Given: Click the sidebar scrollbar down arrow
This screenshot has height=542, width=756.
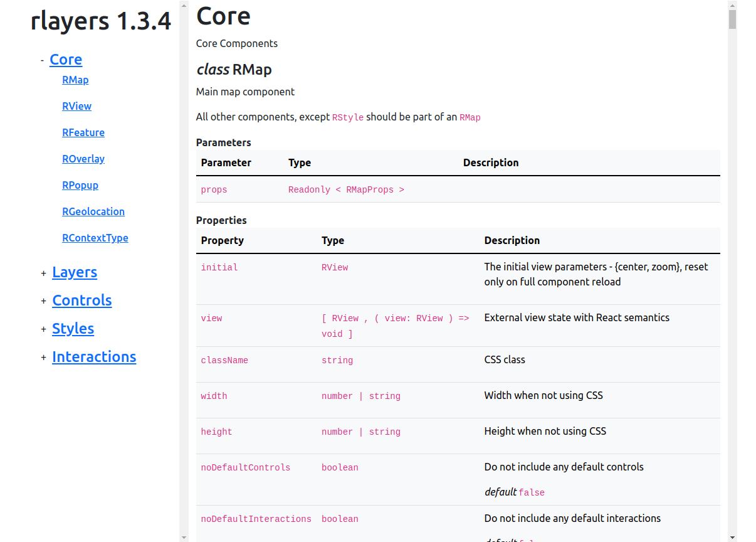Looking at the screenshot, I should [x=183, y=536].
